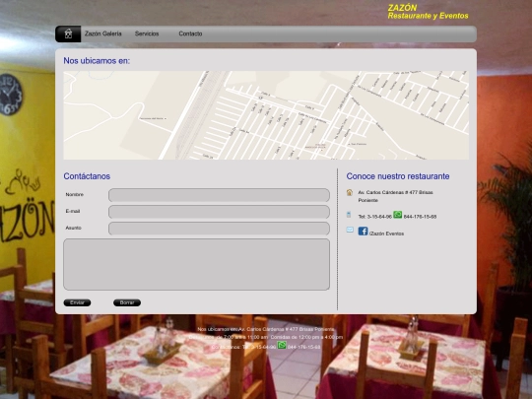The image size is (532, 399).
Task: Focus the Nombre input field
Action: pos(219,195)
